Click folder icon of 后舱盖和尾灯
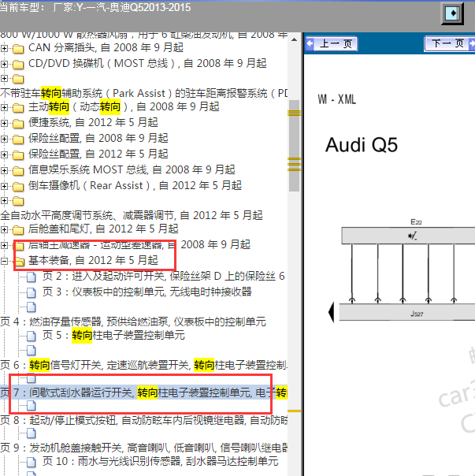 coord(18,230)
